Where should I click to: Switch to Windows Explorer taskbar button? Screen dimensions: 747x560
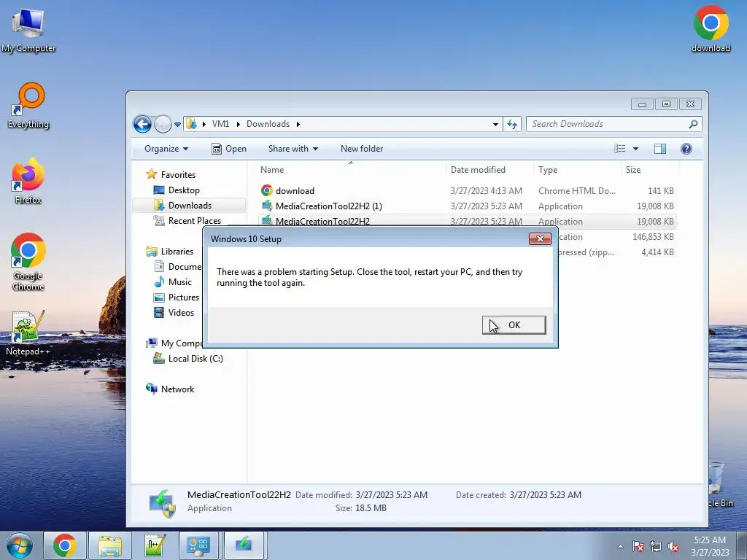point(110,545)
